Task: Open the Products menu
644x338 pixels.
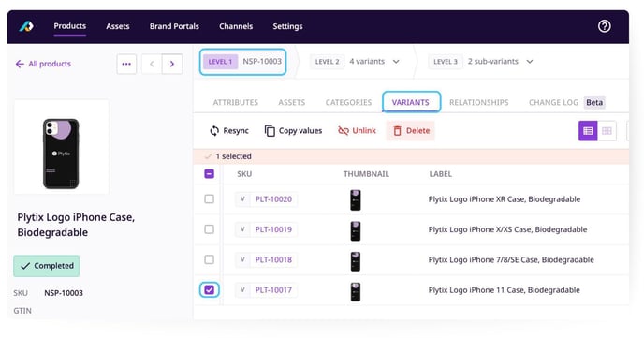Action: pyautogui.click(x=70, y=26)
